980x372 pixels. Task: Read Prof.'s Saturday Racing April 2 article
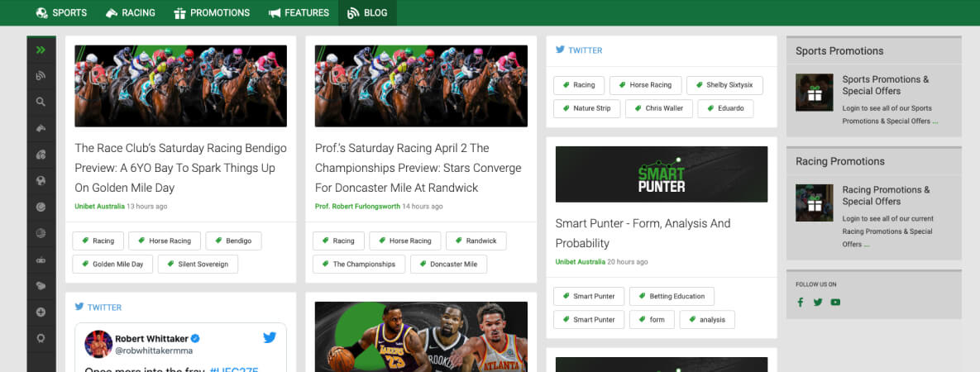pos(418,168)
